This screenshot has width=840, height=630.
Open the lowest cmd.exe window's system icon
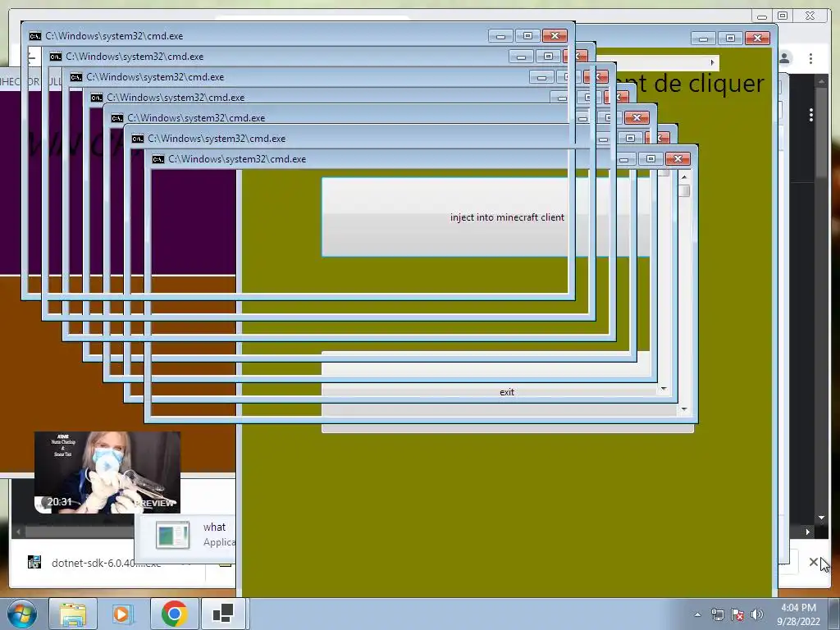click(x=158, y=159)
